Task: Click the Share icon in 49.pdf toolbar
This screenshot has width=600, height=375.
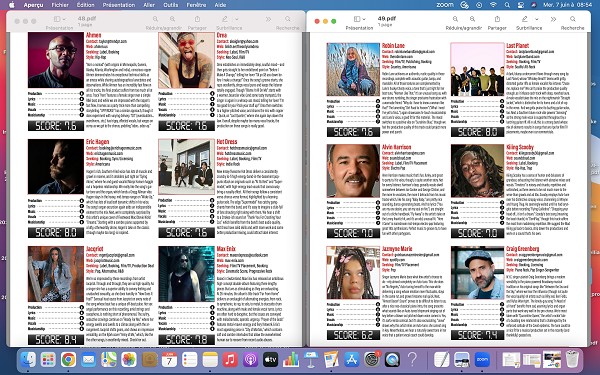Action: 497,19
